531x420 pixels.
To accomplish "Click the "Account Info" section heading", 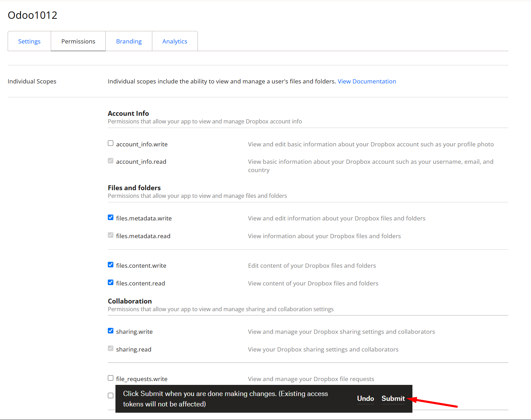I will [128, 113].
